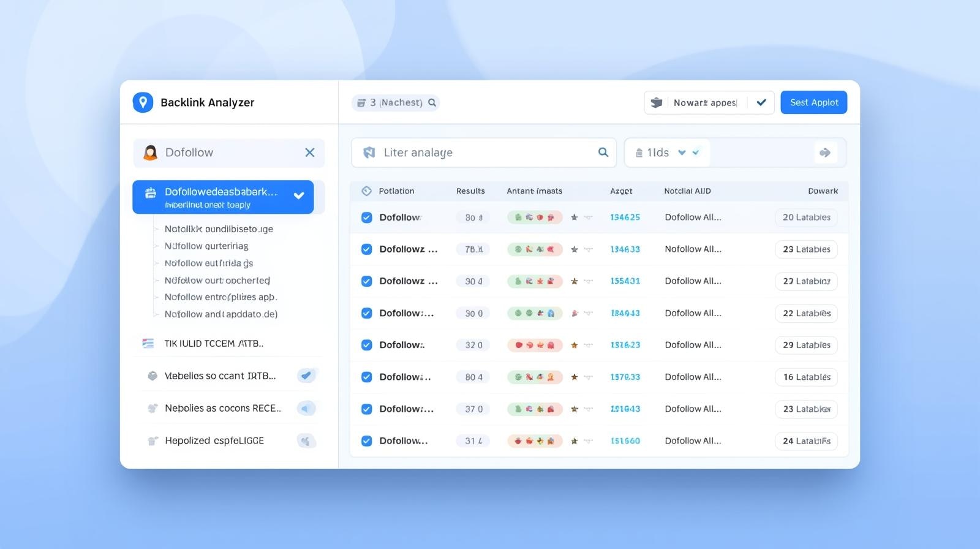The image size is (980, 549).
Task: Select Nofollow and(apddato.de) tree item
Action: tap(221, 314)
